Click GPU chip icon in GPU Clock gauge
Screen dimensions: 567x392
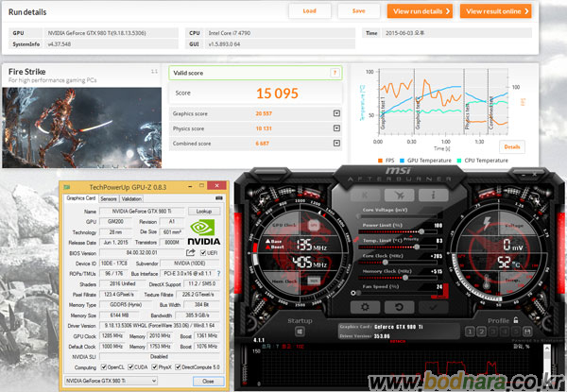click(x=313, y=226)
